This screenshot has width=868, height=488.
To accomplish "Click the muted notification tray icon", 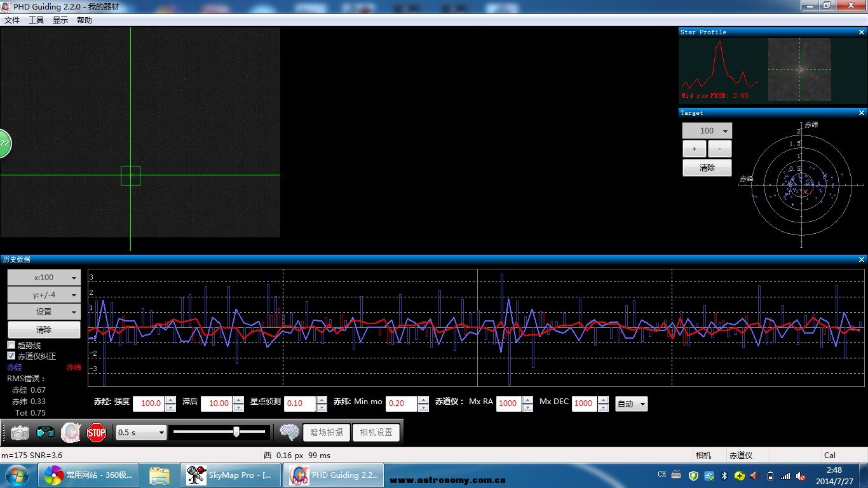I will click(x=801, y=475).
